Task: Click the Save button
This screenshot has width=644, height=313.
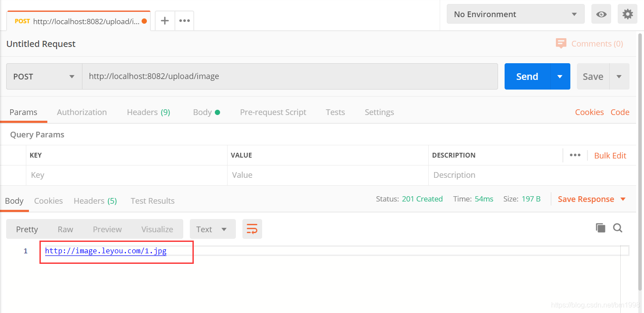Action: [593, 76]
